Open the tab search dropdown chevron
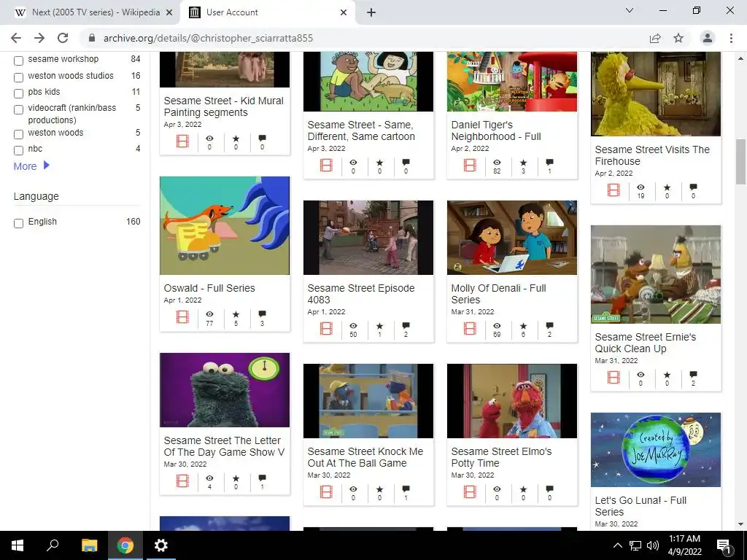This screenshot has width=747, height=560. tap(630, 10)
